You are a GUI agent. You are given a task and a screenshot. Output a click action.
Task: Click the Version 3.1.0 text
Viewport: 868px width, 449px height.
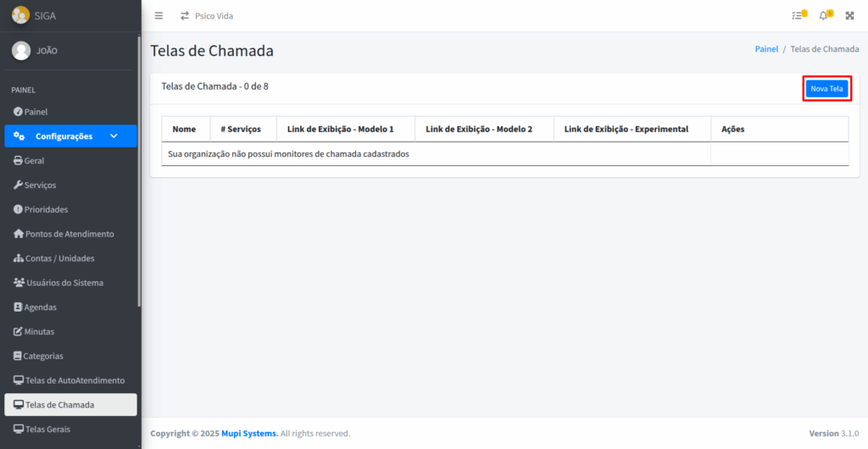(834, 434)
